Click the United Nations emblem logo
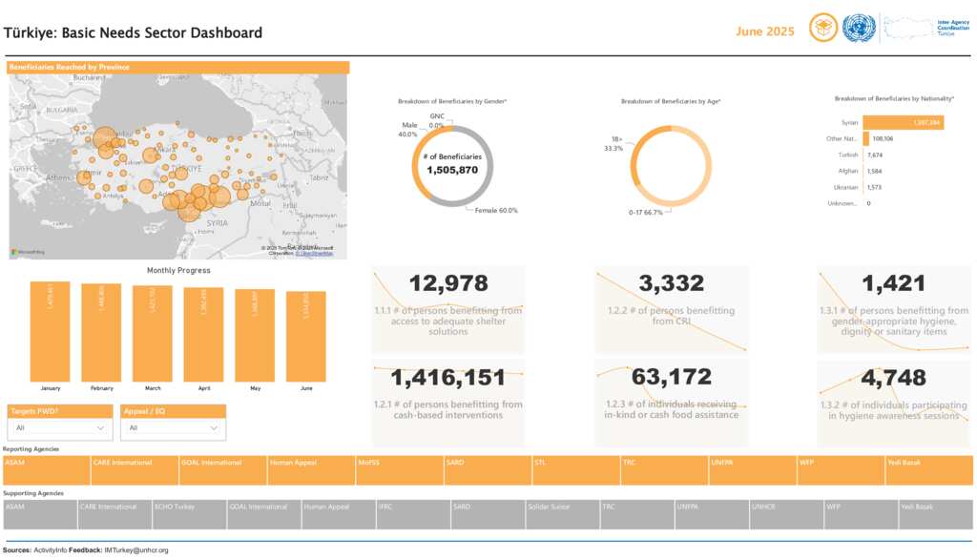 [859, 29]
